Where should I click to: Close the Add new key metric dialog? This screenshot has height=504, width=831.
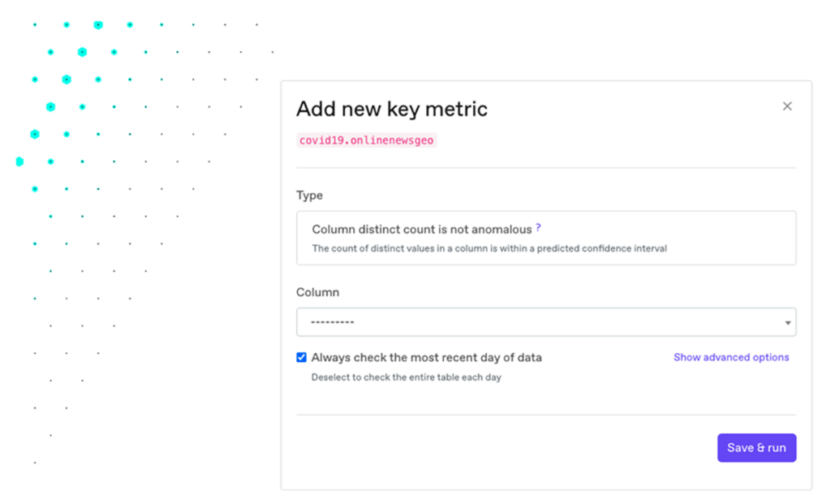point(786,106)
